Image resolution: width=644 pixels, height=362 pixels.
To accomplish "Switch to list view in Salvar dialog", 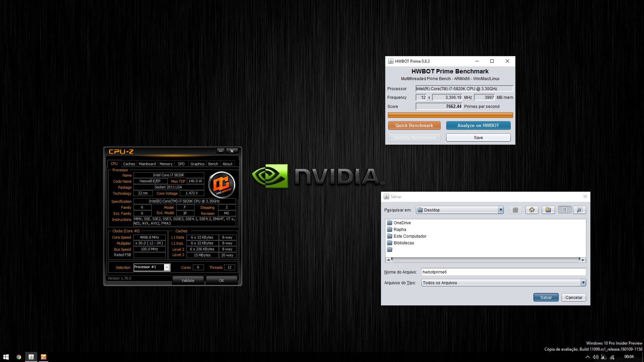I will pyautogui.click(x=565, y=210).
